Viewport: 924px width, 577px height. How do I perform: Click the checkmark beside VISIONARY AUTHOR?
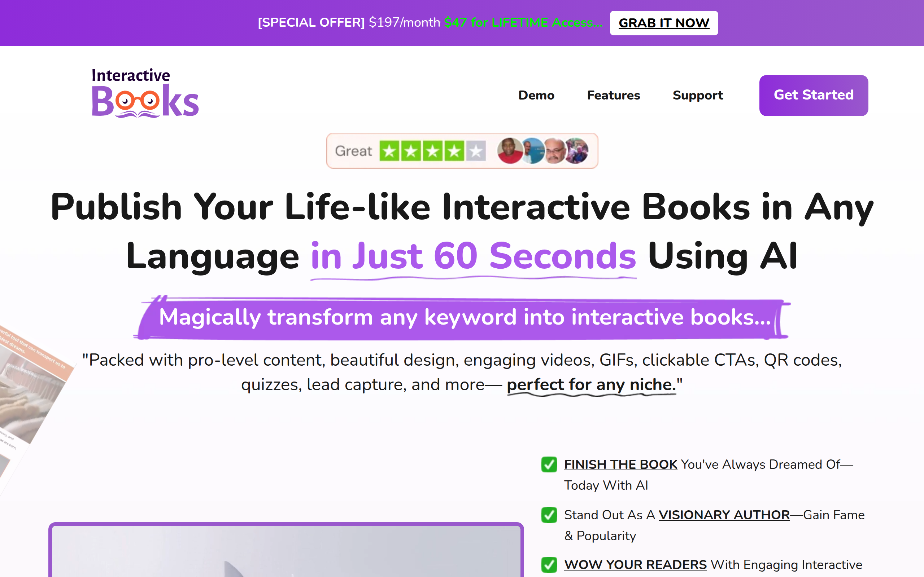pos(549,515)
